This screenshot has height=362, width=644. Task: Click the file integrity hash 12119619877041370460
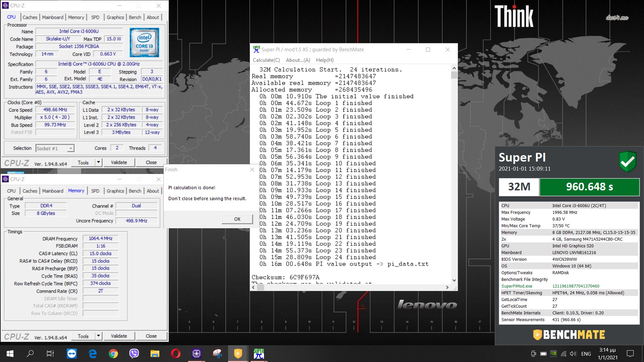point(576,286)
